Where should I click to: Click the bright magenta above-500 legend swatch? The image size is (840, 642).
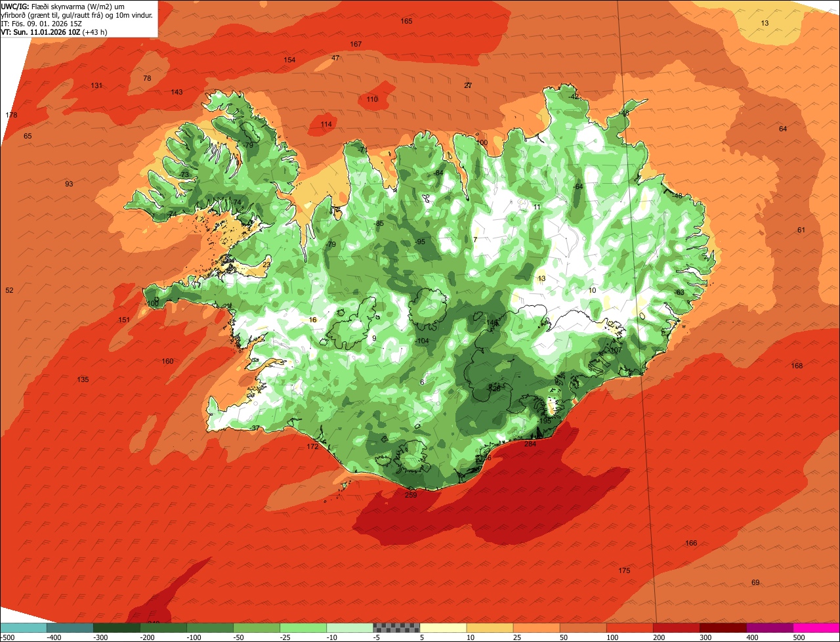point(816,628)
